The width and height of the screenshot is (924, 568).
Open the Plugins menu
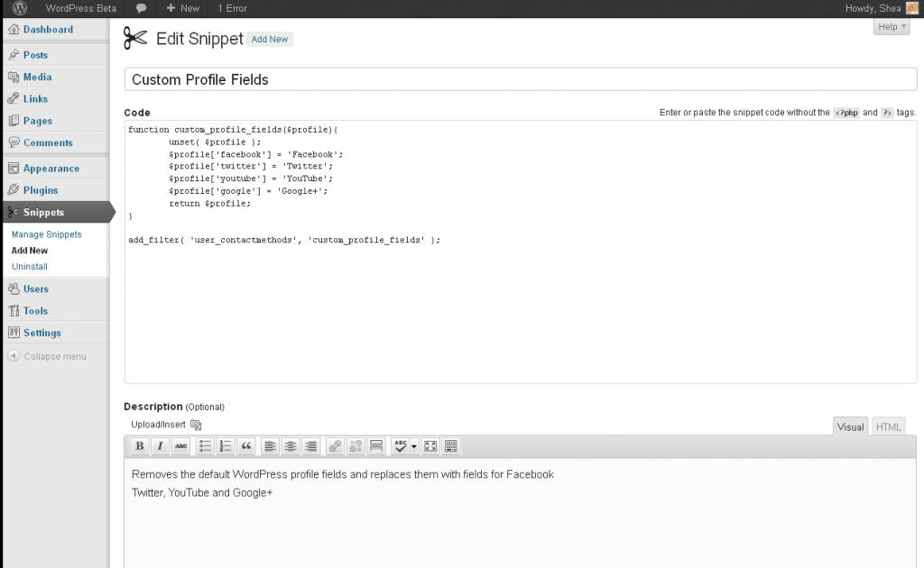[41, 190]
